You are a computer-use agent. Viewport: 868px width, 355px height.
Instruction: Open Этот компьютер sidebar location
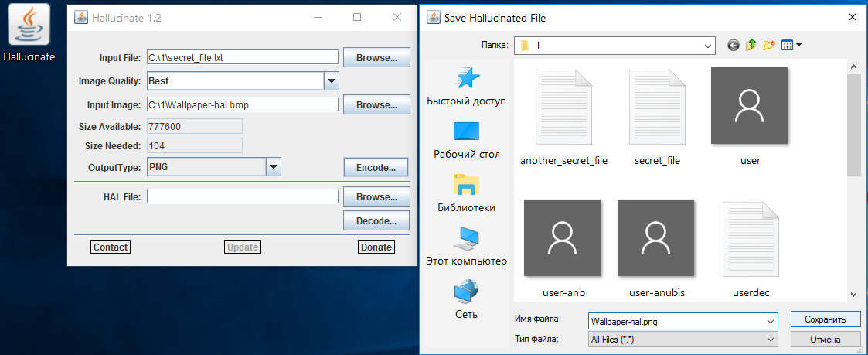tap(466, 247)
